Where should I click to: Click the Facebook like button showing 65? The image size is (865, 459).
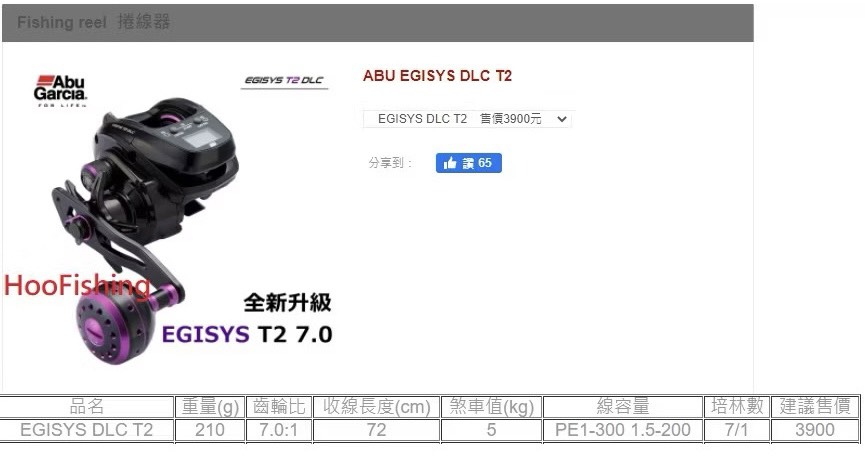[x=468, y=163]
